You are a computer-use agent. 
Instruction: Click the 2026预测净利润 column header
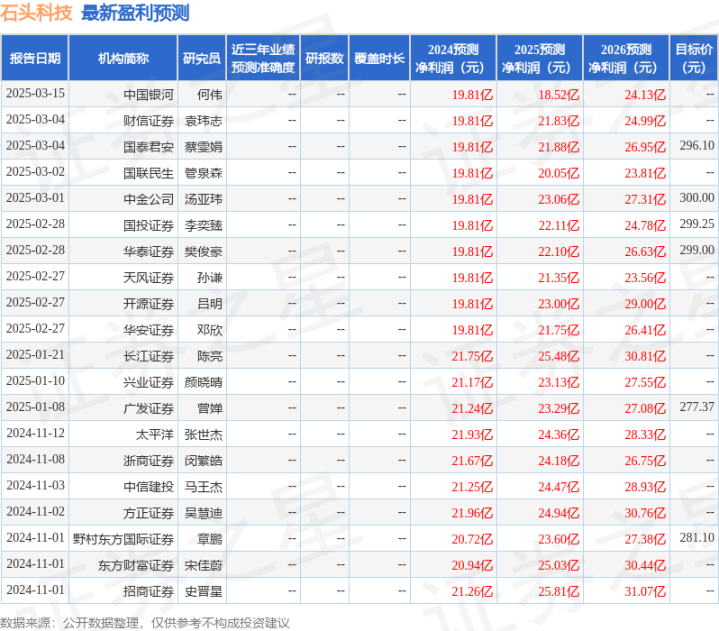pos(626,58)
